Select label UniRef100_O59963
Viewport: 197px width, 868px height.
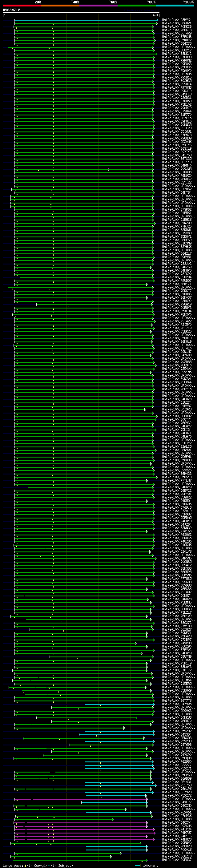(x=176, y=711)
